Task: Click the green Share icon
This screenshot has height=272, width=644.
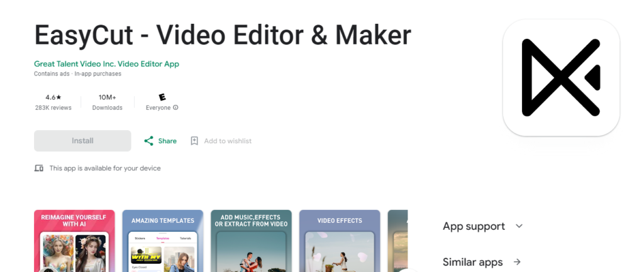Action: [x=148, y=141]
